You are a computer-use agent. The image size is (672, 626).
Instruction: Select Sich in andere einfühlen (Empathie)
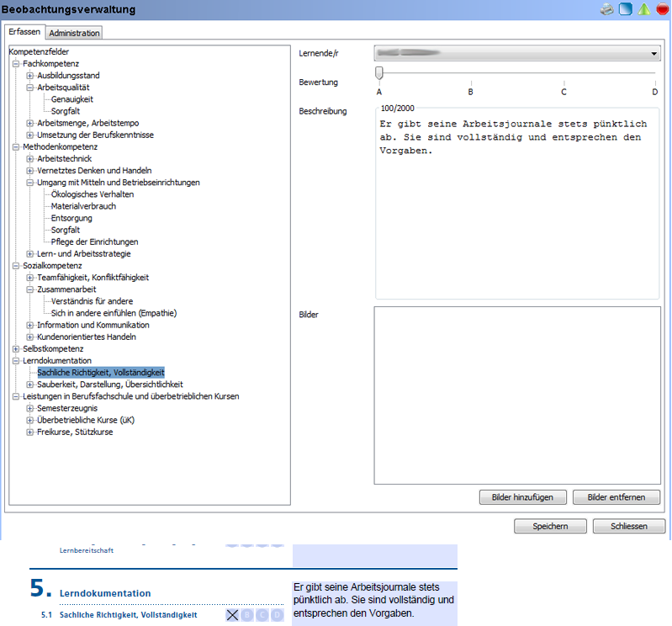[x=114, y=314]
